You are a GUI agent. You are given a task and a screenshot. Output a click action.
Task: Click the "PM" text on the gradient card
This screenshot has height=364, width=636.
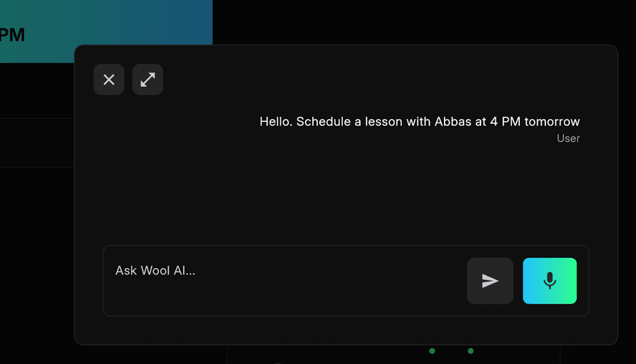tap(12, 35)
